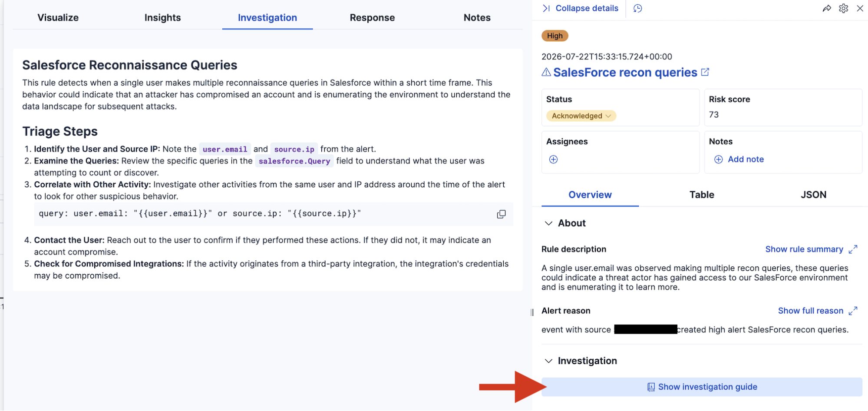Select the Investigation tab
Screen dimensions: 868x411
point(267,18)
